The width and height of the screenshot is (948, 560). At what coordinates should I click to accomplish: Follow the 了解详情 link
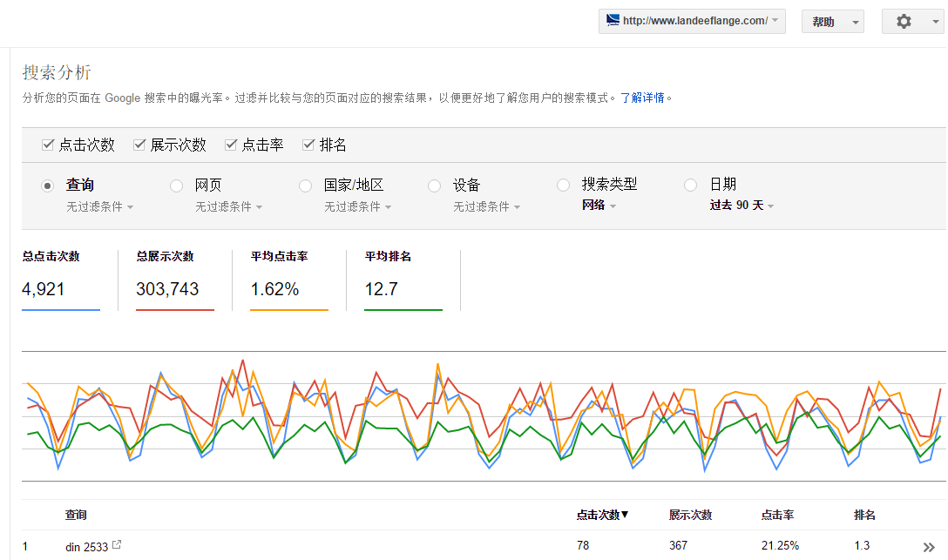(642, 98)
